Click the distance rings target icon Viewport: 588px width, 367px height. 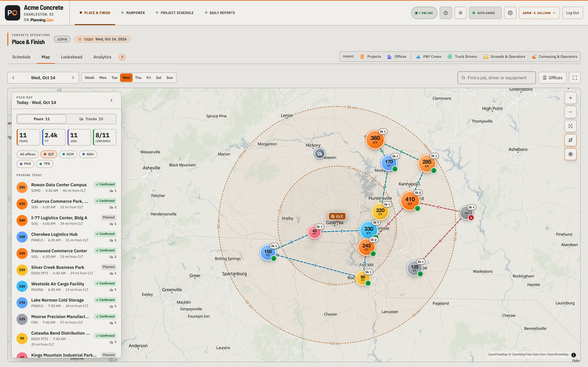(x=570, y=154)
